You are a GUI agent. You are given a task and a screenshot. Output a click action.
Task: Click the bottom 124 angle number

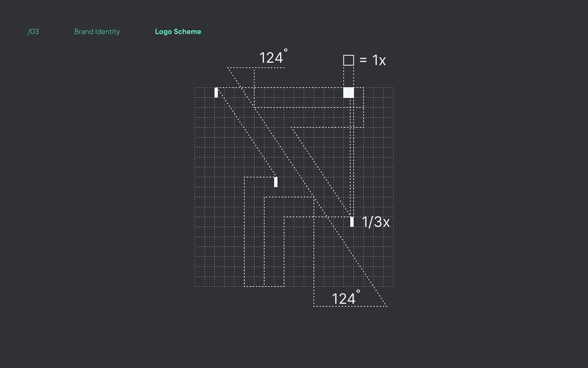click(x=343, y=299)
